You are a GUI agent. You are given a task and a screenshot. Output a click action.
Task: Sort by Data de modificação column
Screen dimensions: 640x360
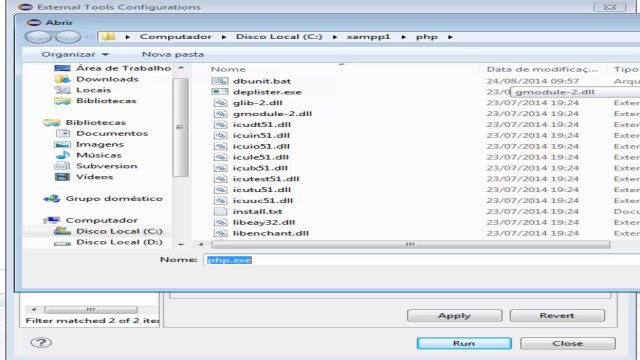coord(542,69)
